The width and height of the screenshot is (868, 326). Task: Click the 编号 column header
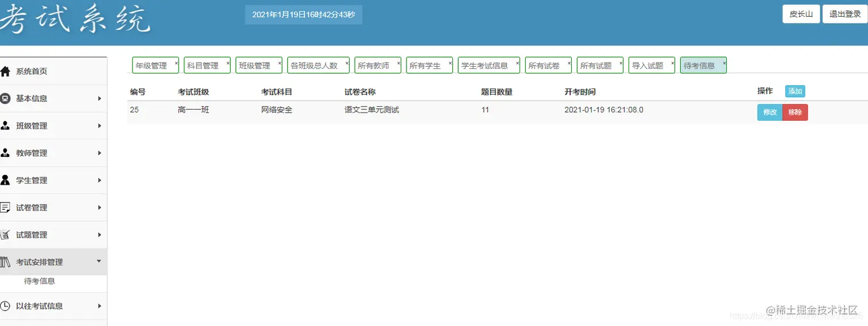coord(138,91)
